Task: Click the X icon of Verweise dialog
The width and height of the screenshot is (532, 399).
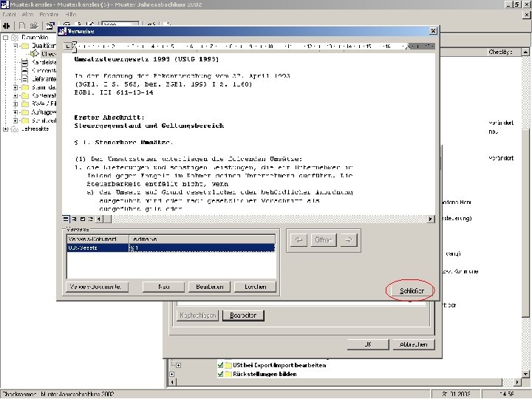Action: pyautogui.click(x=433, y=31)
